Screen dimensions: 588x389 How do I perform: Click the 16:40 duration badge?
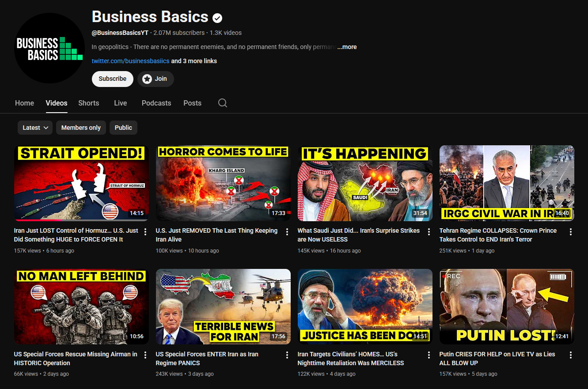click(562, 213)
